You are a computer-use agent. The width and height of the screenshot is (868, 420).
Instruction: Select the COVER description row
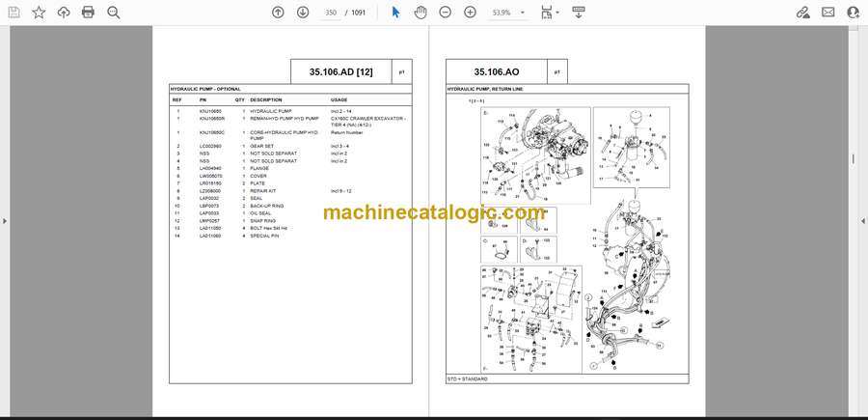pyautogui.click(x=258, y=176)
